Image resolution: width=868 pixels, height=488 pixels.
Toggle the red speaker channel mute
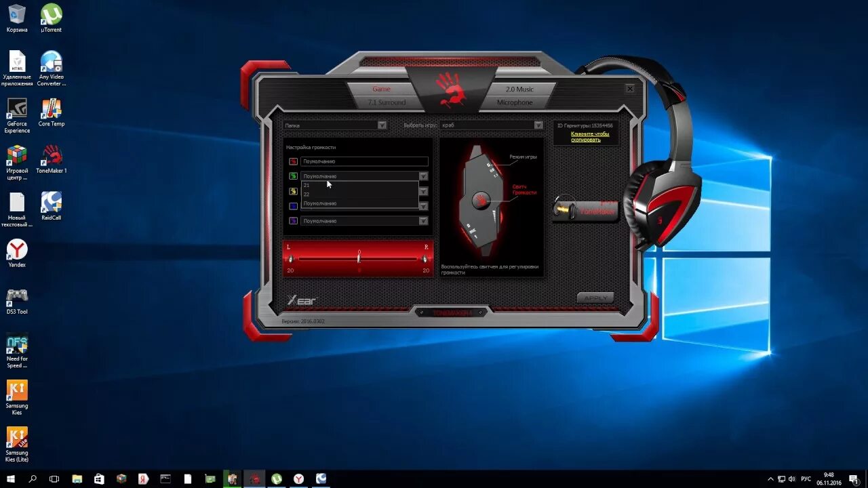(294, 161)
